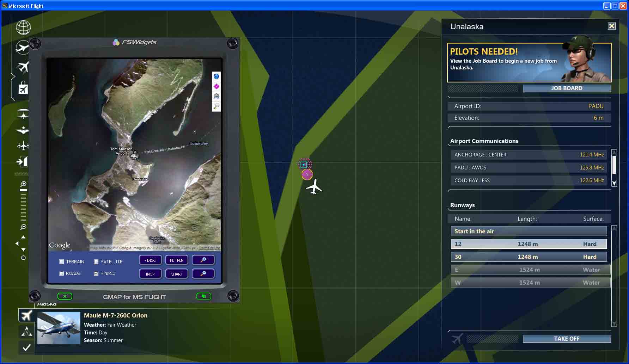Open the shopping bag marketplace icon
629x364 pixels.
(23, 88)
